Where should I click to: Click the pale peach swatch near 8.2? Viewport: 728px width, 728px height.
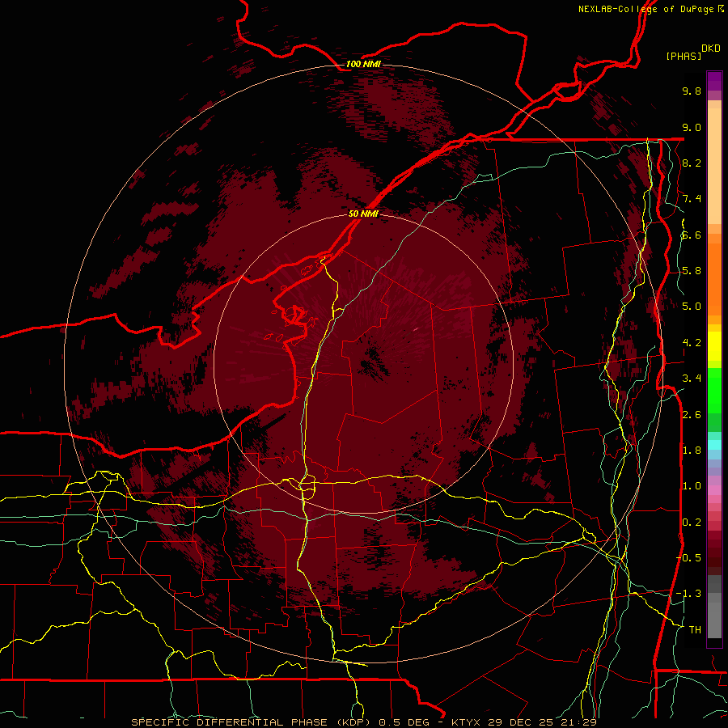[714, 166]
